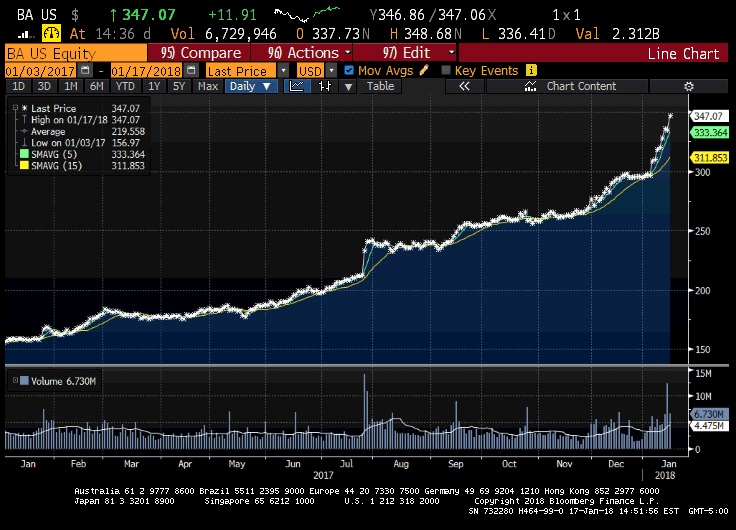Select the 1D range tab
This screenshot has width=736, height=530.
coord(18,86)
